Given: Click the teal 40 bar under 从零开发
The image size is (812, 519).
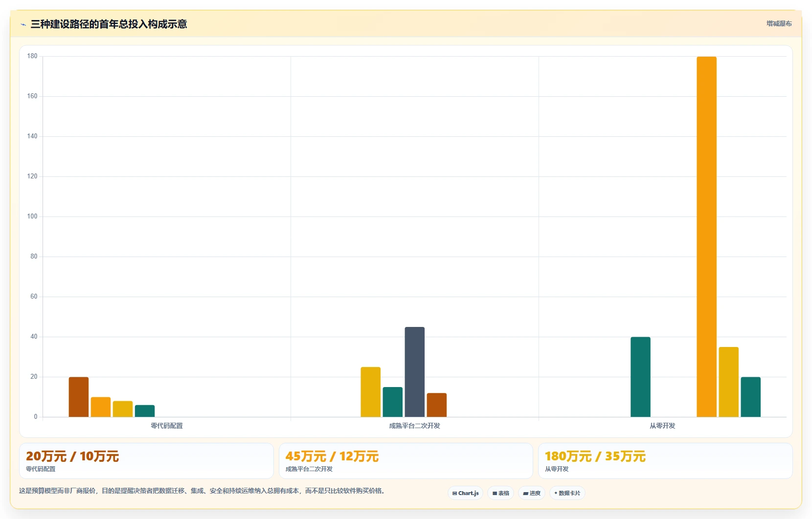Looking at the screenshot, I should [640, 377].
